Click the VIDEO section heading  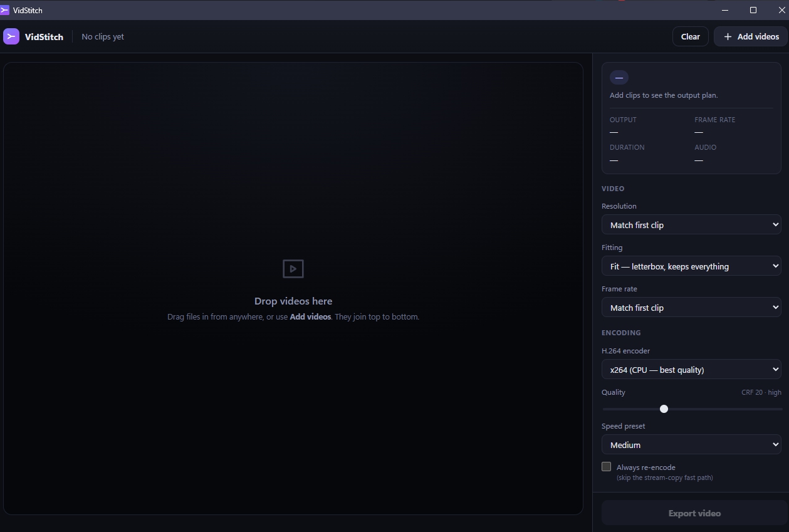tap(613, 189)
